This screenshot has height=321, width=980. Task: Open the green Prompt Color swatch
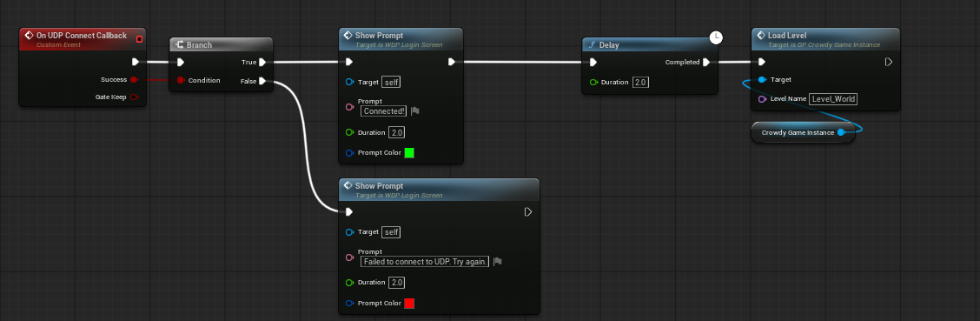pos(409,153)
